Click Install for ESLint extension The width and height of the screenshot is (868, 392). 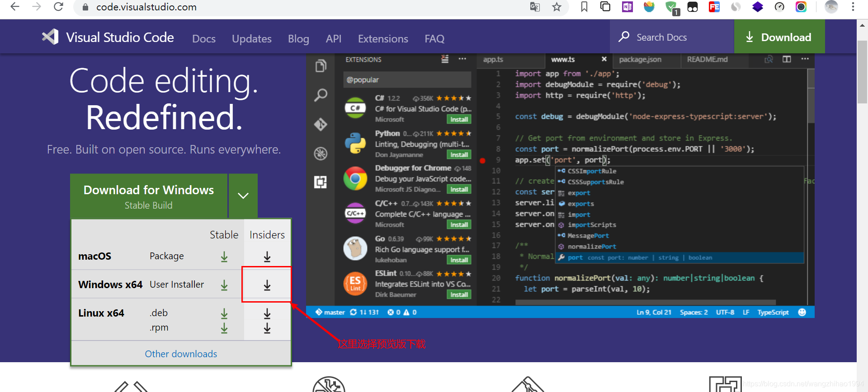(459, 295)
